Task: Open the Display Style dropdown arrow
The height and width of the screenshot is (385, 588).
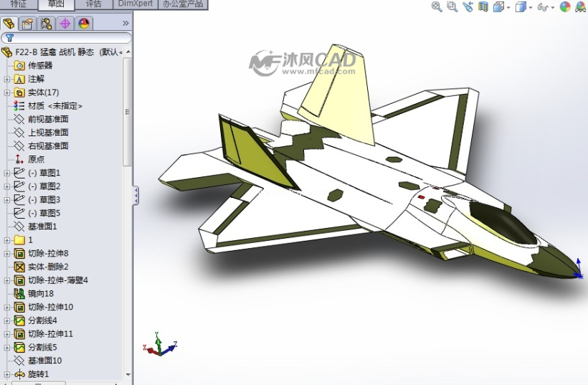Action: tap(531, 7)
